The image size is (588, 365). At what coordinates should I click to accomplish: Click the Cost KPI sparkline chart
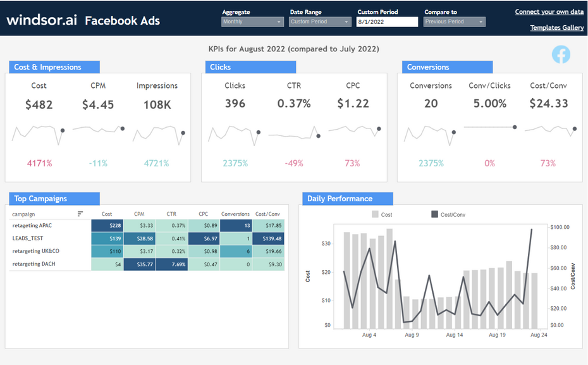click(39, 135)
